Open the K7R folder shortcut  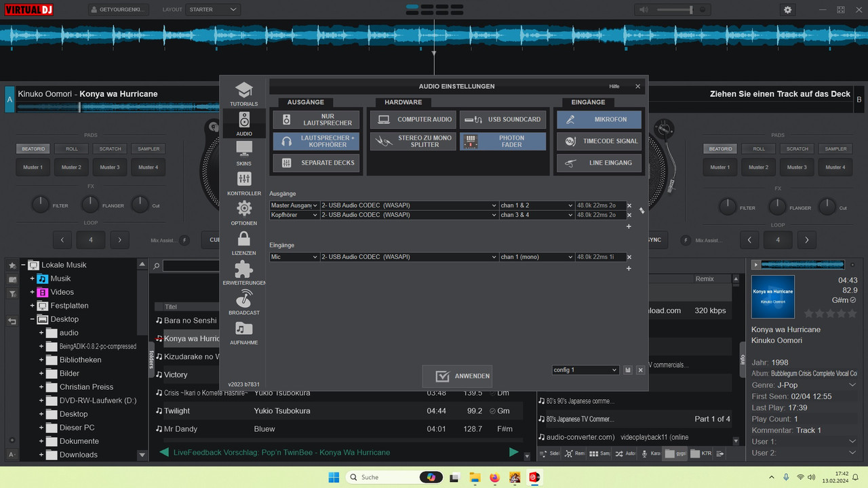pos(701,453)
